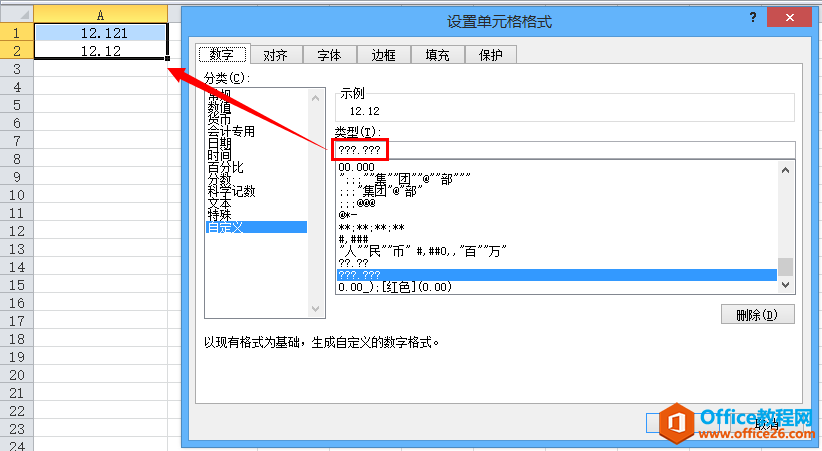Click the 类型 format input field
Image resolution: width=822 pixels, height=451 pixels.
(x=565, y=150)
